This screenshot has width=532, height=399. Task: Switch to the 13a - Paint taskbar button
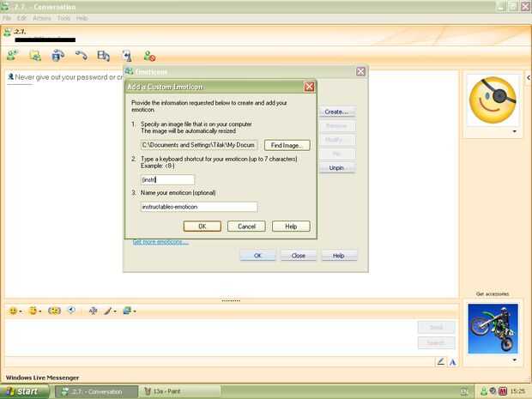pos(180,391)
